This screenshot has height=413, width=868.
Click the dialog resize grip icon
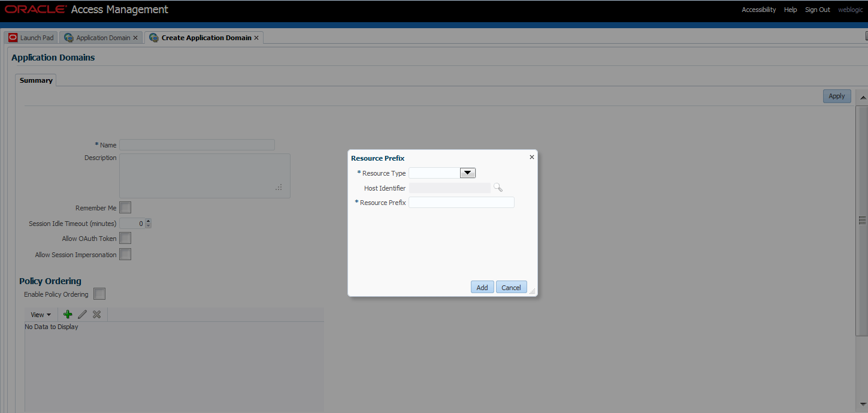[x=532, y=291]
